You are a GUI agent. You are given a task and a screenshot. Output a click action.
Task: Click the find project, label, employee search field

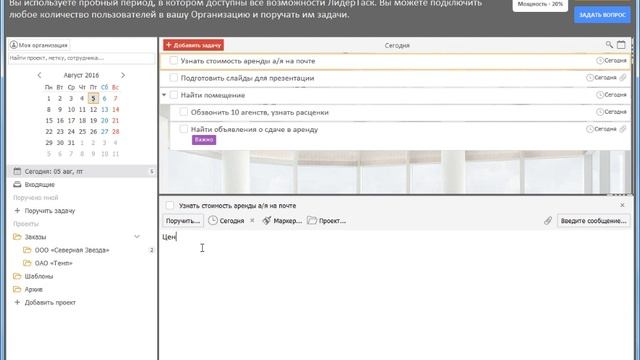pos(82,58)
